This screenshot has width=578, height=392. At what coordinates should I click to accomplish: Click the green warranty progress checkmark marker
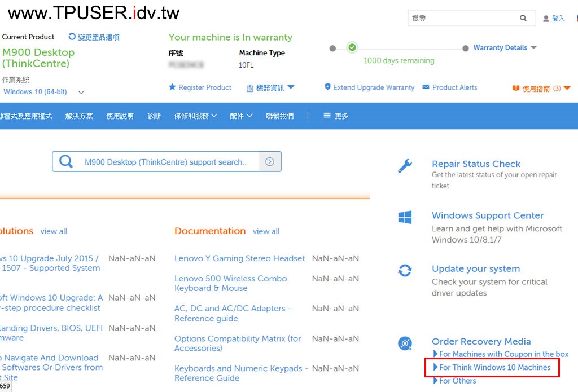tap(352, 47)
